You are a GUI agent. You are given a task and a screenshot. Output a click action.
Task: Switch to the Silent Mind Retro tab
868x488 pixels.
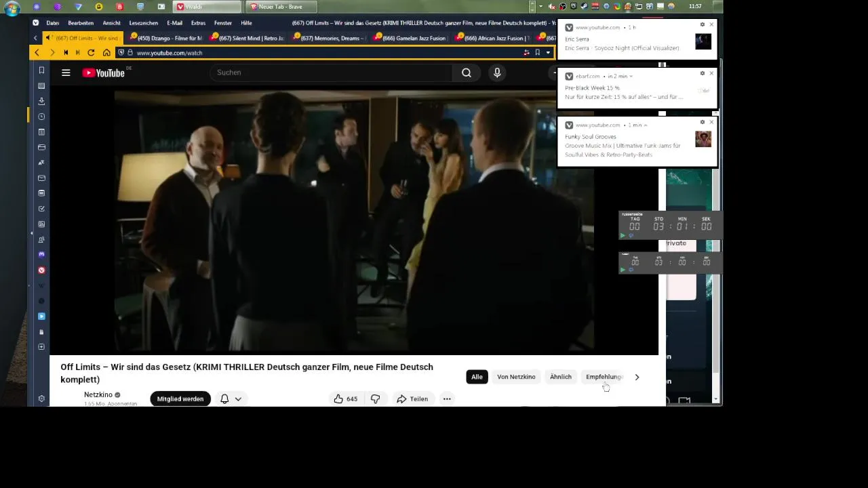247,38
